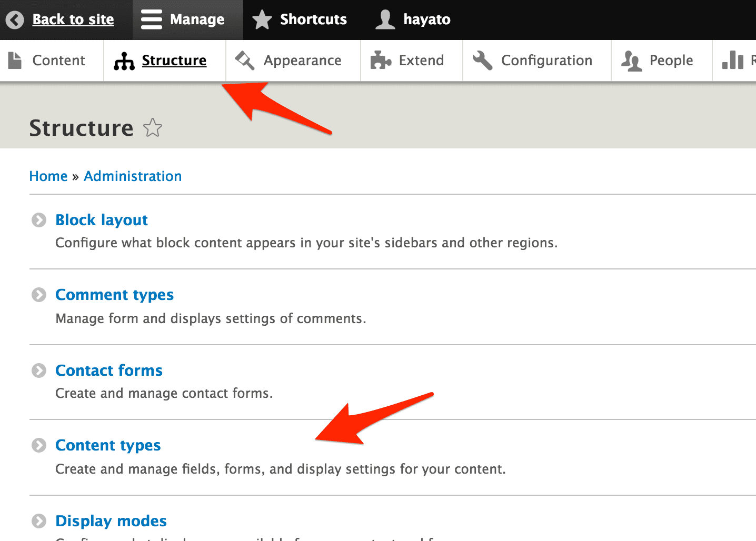Open the Reports bar chart icon

click(x=733, y=61)
